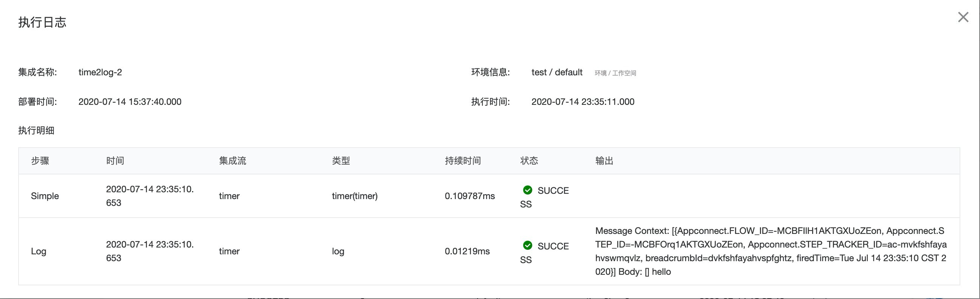
Task: Click the 时间 column header
Action: coord(115,161)
